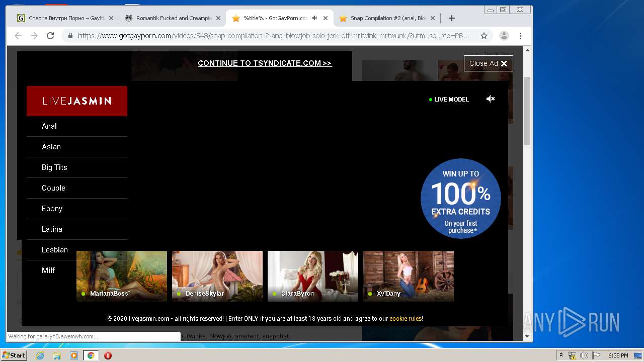Follow the Continue to tsyndicate.com link

click(x=265, y=63)
